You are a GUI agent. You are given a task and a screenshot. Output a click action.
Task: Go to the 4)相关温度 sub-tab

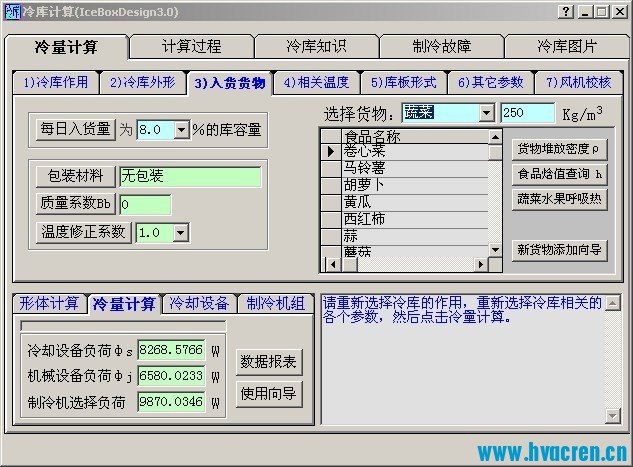click(316, 83)
